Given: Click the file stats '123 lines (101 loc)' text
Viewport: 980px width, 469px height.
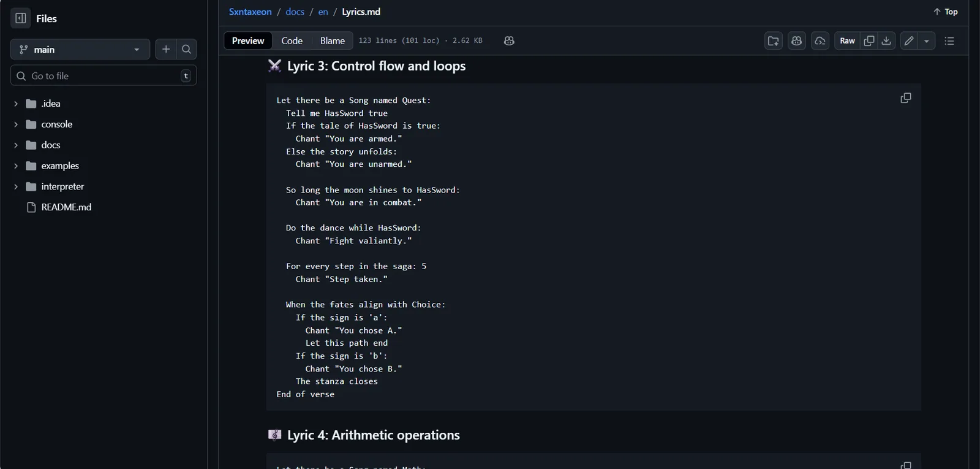Looking at the screenshot, I should 399,40.
